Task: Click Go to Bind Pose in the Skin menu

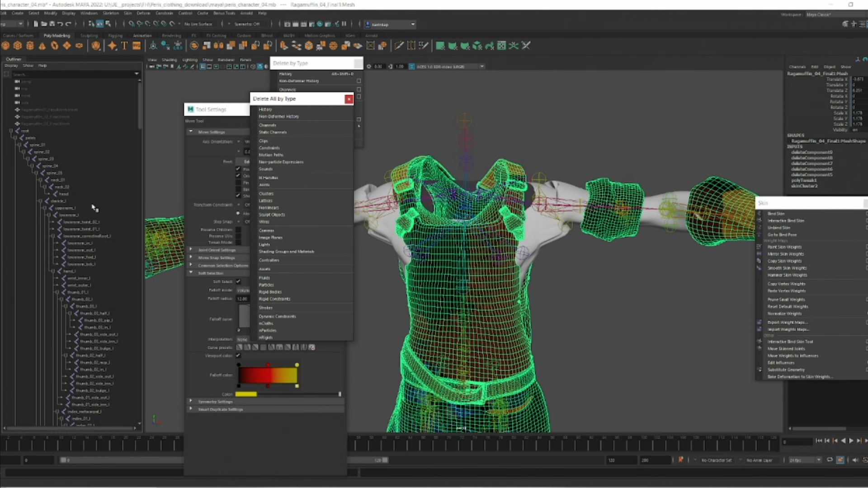Action: 782,235
